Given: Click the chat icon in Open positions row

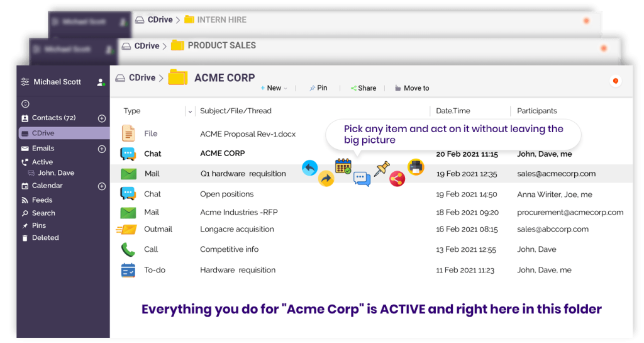Looking at the screenshot, I should pos(128,193).
